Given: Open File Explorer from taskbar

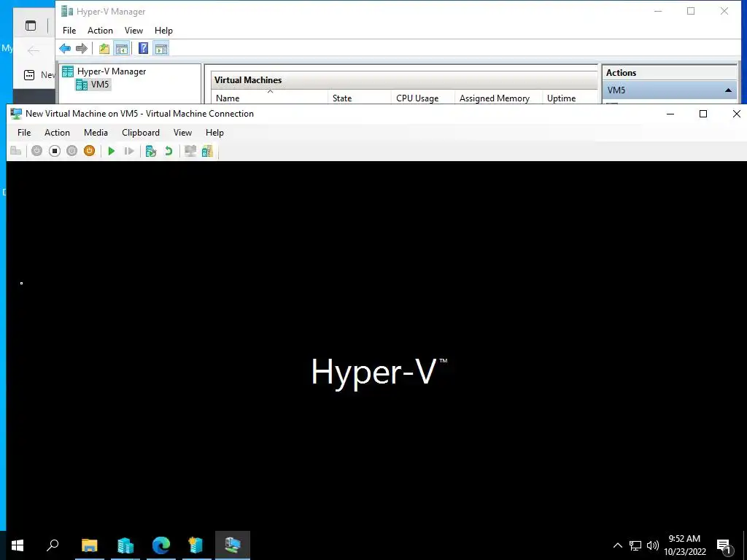Looking at the screenshot, I should 90,545.
